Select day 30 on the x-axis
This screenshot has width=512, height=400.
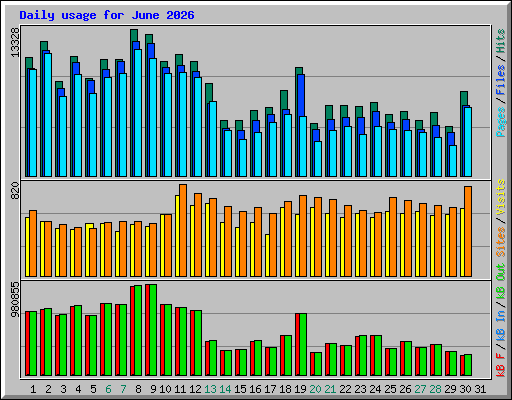465,389
